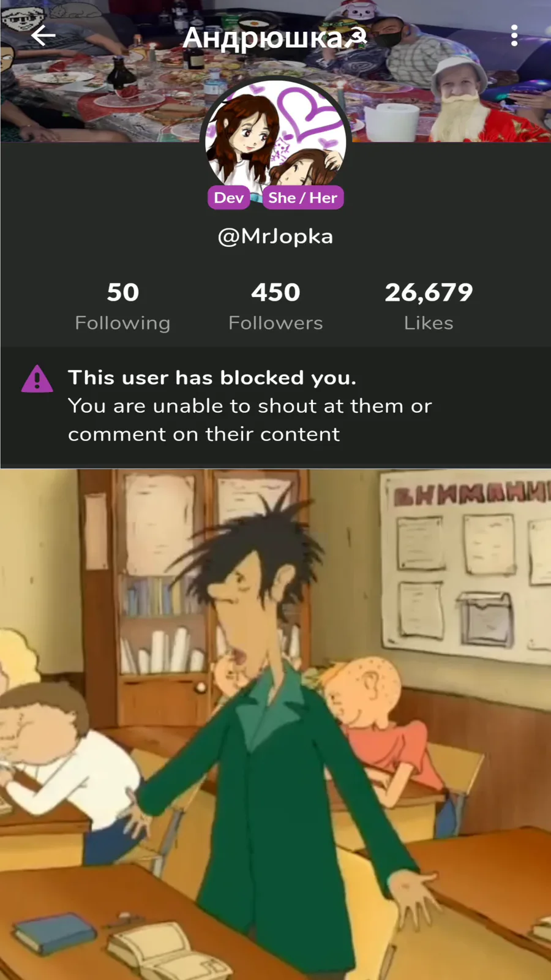The image size is (551, 980).
Task: Tap the purple Dev badge
Action: pos(229,198)
